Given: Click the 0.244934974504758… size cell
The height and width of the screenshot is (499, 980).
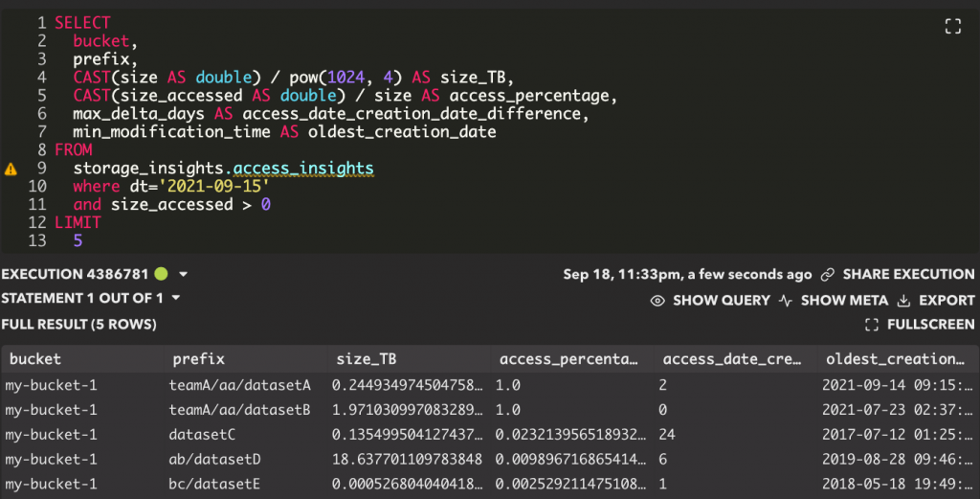Looking at the screenshot, I should pyautogui.click(x=407, y=385).
